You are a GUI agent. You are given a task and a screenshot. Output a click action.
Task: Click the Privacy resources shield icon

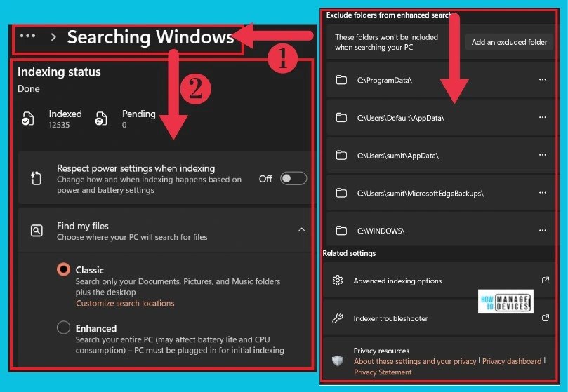338,361
